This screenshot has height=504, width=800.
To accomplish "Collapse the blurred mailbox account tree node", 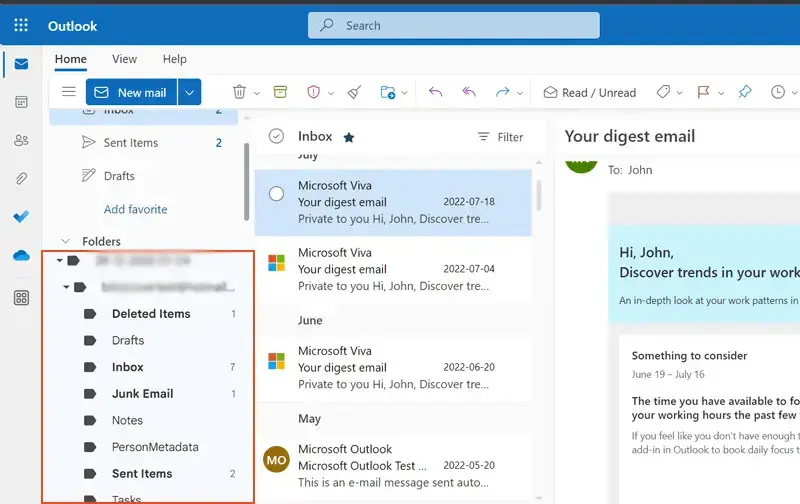I will 66,287.
